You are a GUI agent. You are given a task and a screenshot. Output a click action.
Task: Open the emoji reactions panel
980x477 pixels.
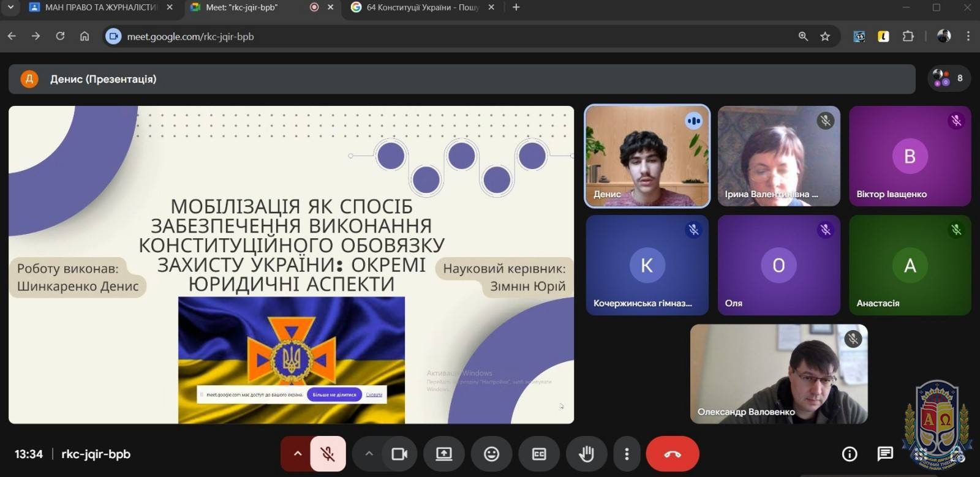click(x=491, y=454)
